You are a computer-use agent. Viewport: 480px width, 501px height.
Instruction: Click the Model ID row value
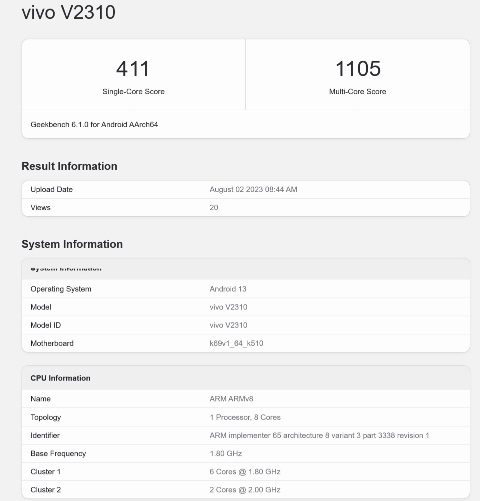click(x=228, y=325)
